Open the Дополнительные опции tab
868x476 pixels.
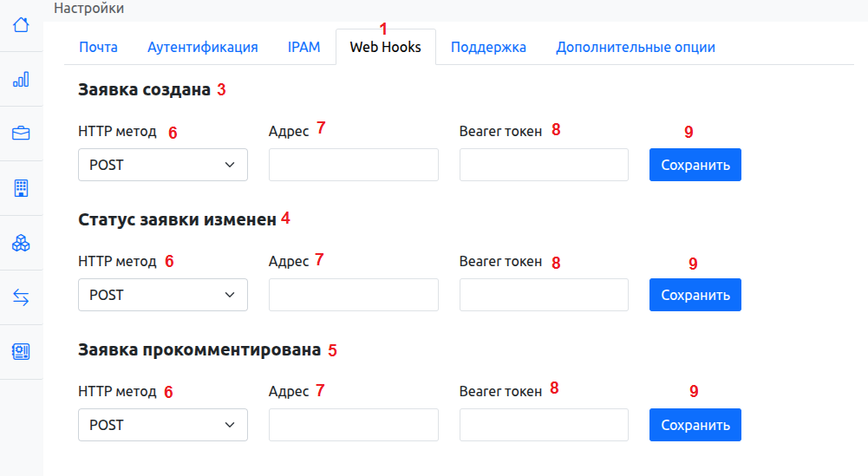tap(636, 47)
